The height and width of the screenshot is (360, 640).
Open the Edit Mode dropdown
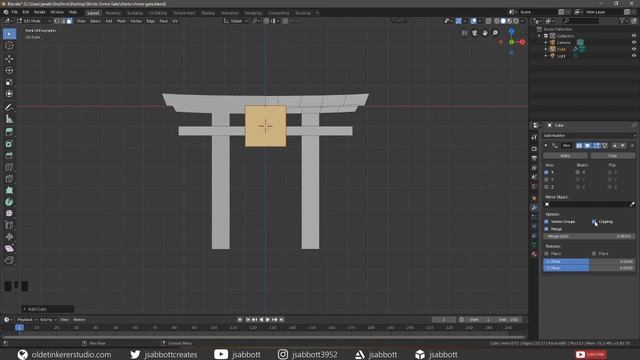[34, 21]
